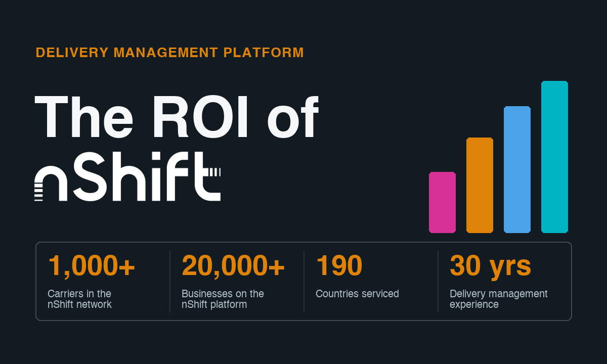Click Businesses on the nShift platform caption
Viewport: 607px width, 364px height.
223,299
